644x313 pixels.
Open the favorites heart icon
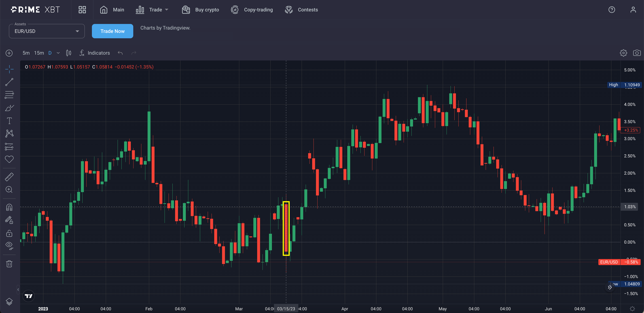pyautogui.click(x=9, y=159)
